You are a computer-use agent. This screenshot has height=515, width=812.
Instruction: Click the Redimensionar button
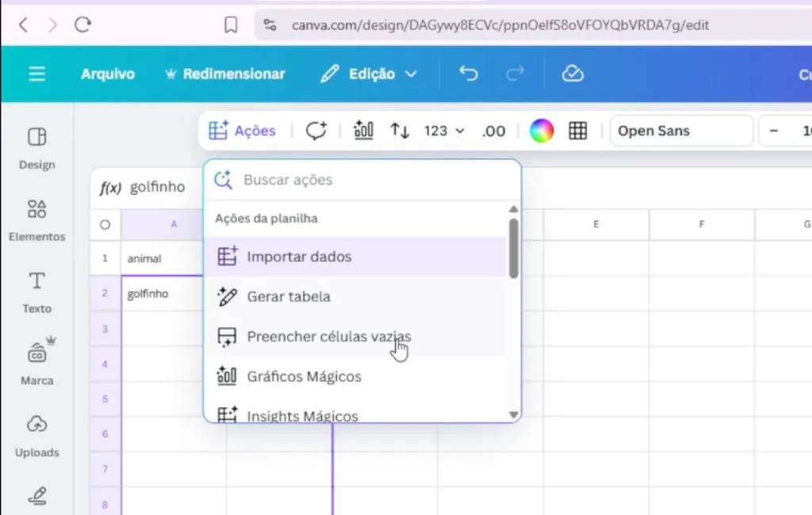click(224, 74)
